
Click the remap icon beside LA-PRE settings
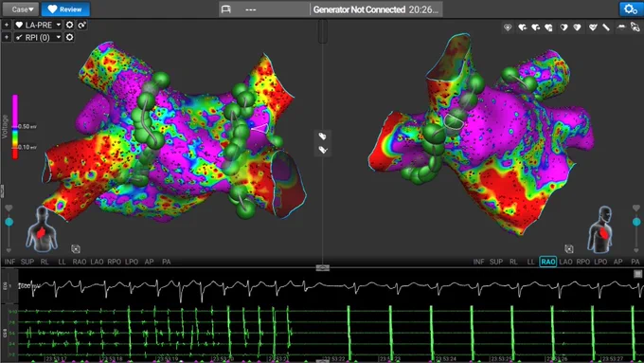tap(81, 25)
